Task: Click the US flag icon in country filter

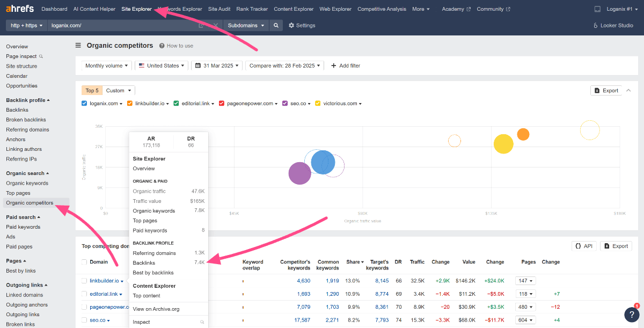Action: tap(142, 65)
